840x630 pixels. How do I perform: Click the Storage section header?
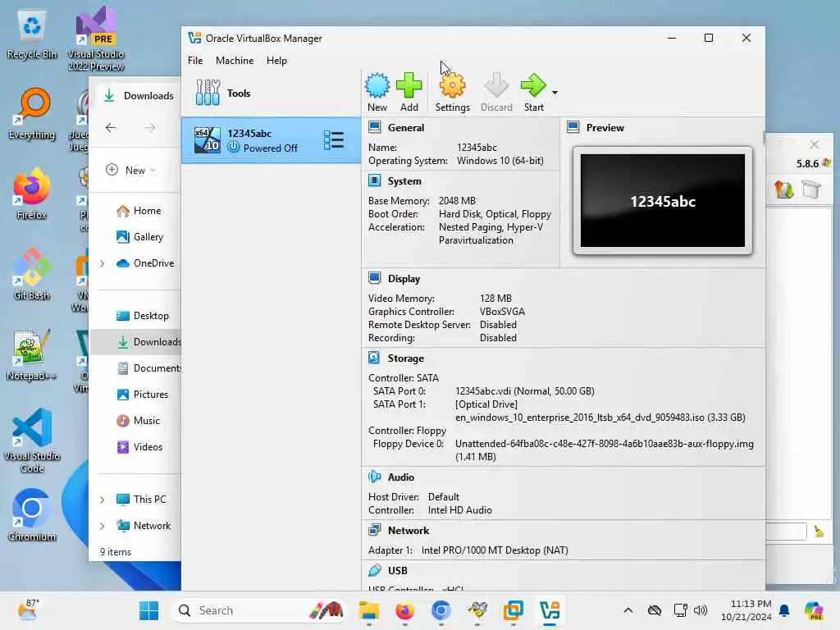coord(405,358)
